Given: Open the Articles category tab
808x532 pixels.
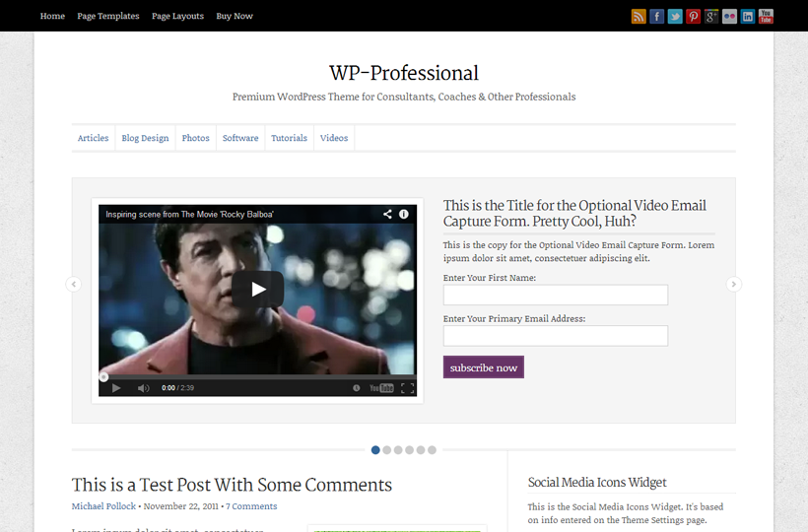Looking at the screenshot, I should [94, 138].
